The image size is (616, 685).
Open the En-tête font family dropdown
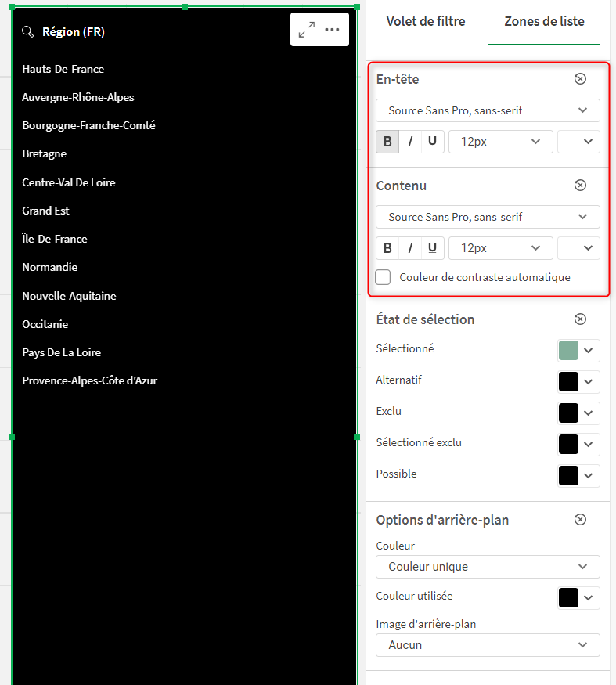488,110
